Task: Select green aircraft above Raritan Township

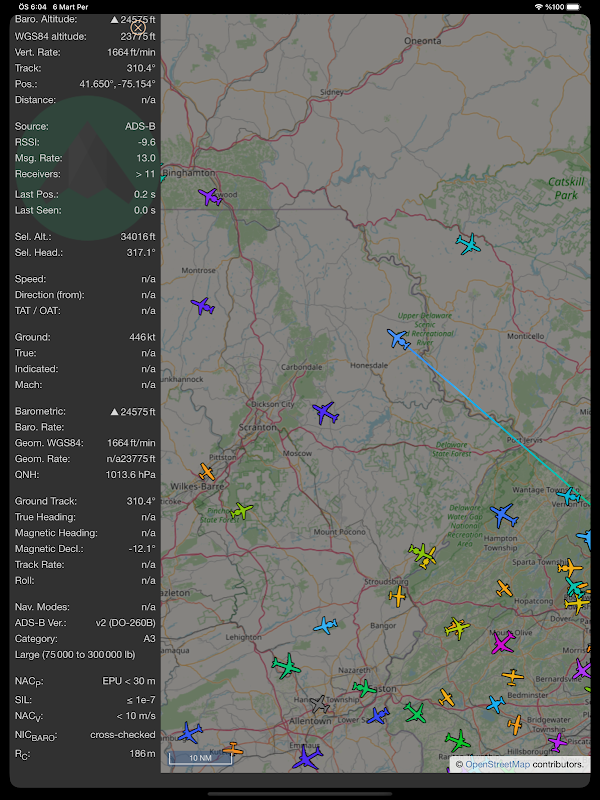Action: [x=458, y=741]
